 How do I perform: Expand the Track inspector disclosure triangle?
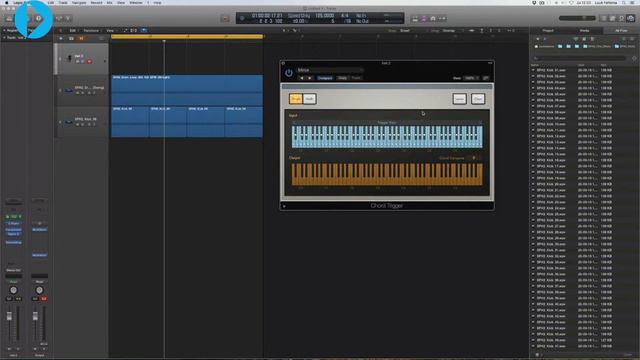(4, 38)
